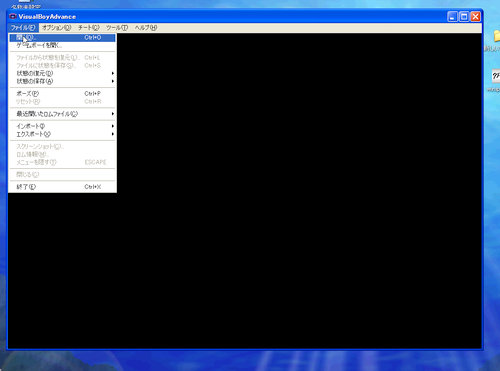Image resolution: width=500 pixels, height=371 pixels.
Task: Click the desktop shortcut icon below the folder
Action: coord(496,76)
